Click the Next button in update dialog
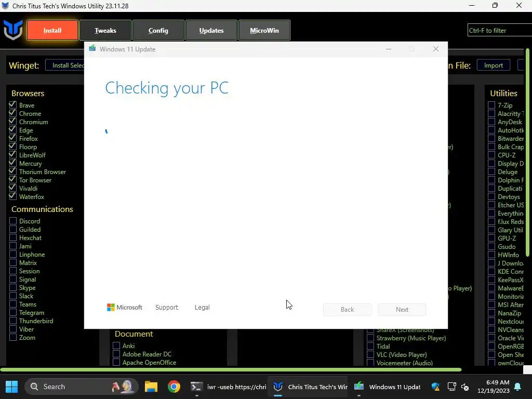This screenshot has width=532, height=399. click(402, 310)
